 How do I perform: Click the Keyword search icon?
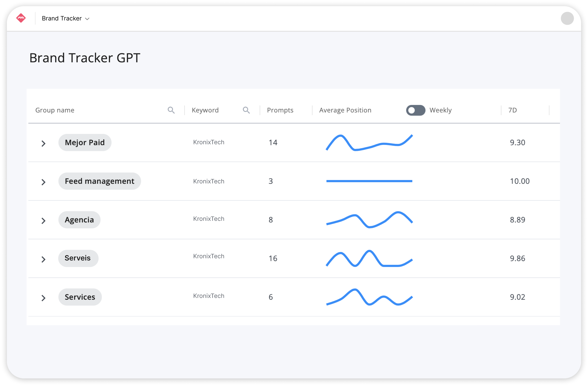click(x=246, y=110)
